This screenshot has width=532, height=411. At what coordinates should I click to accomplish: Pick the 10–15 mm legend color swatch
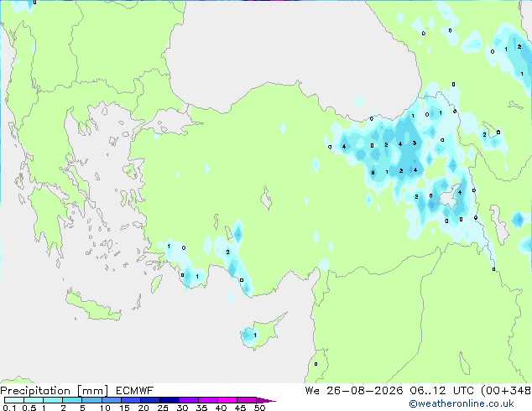(x=111, y=400)
